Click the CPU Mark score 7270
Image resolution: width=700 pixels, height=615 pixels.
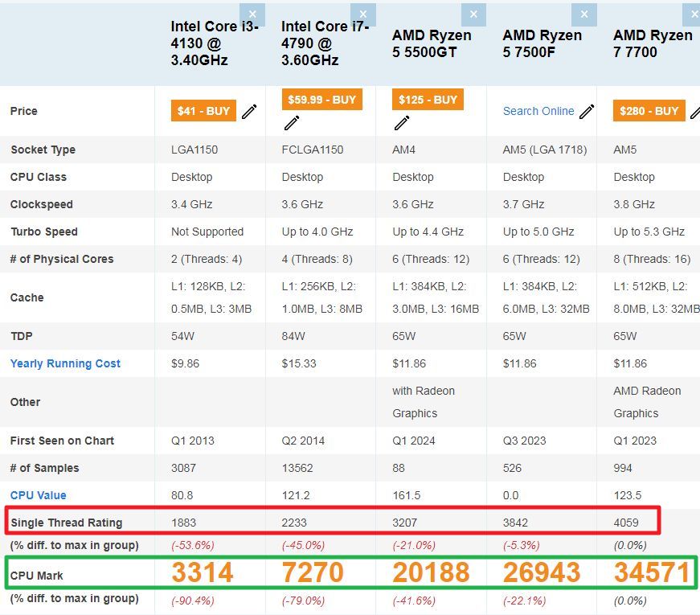[313, 572]
